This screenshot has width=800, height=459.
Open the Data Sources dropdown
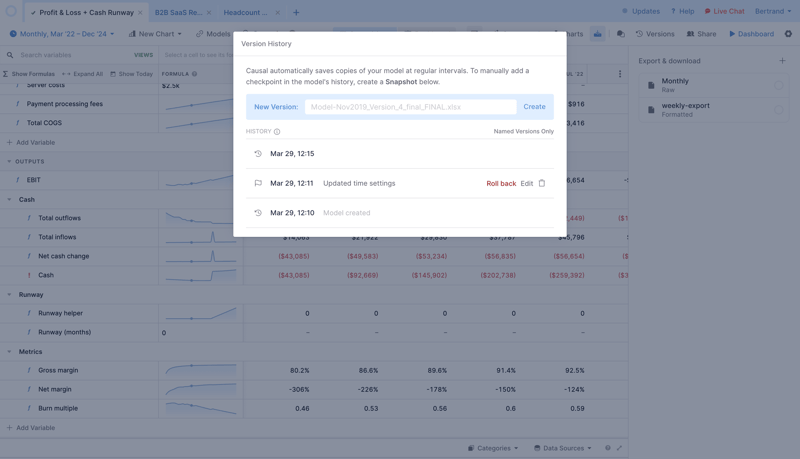pyautogui.click(x=562, y=448)
